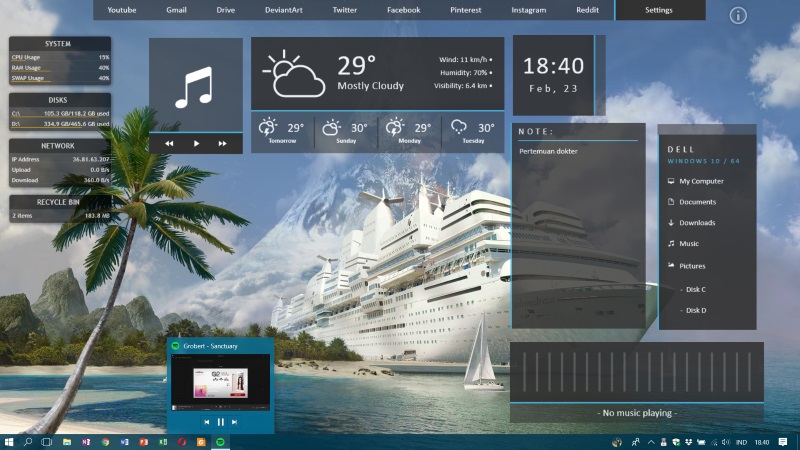Open File Explorer from taskbar
This screenshot has height=450, width=800.
(x=66, y=442)
